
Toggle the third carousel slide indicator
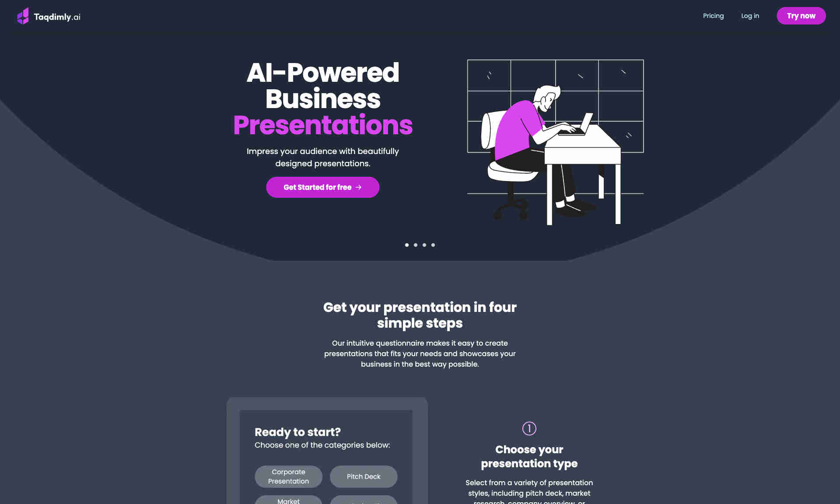424,245
